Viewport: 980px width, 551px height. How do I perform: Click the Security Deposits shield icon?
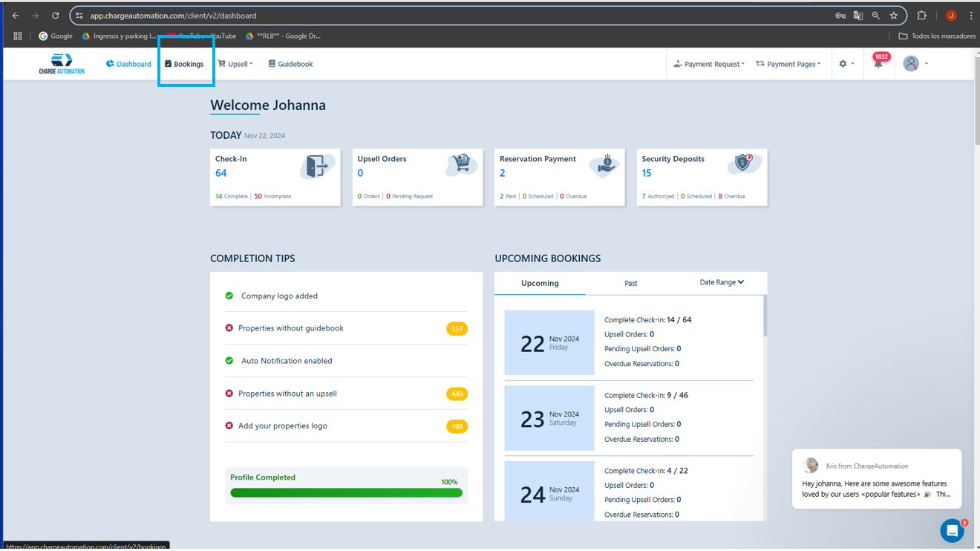coord(743,163)
